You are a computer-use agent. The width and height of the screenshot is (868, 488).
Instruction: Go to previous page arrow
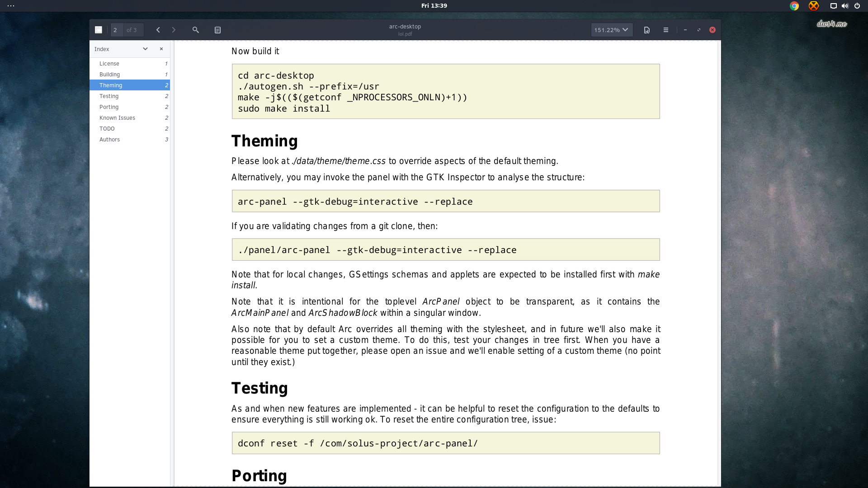click(158, 30)
